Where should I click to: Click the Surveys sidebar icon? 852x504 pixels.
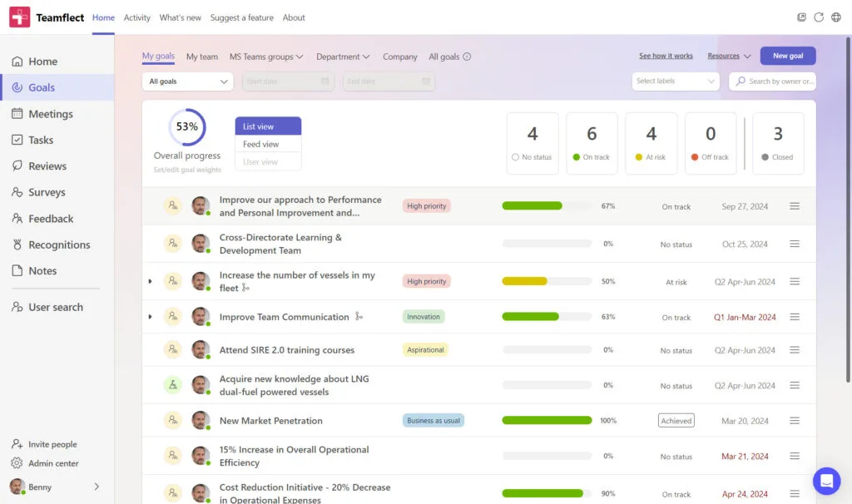click(17, 192)
